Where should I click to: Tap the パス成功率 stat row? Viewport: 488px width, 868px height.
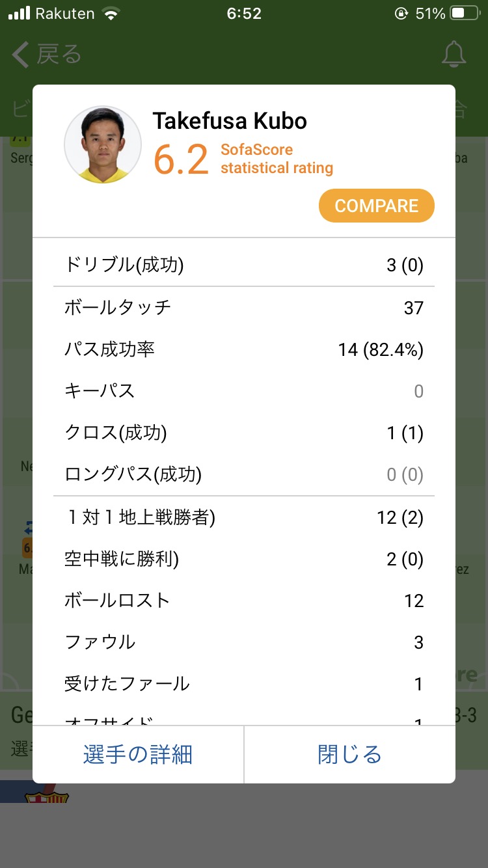244,349
